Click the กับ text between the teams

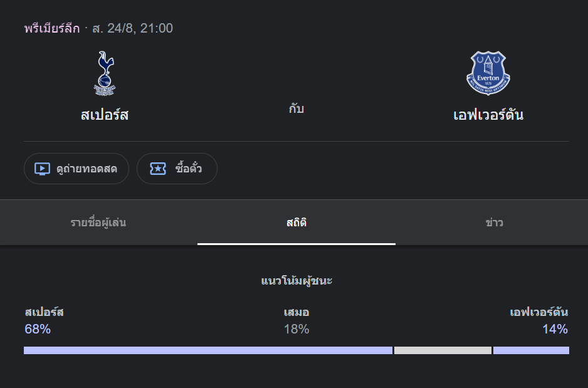tap(297, 108)
